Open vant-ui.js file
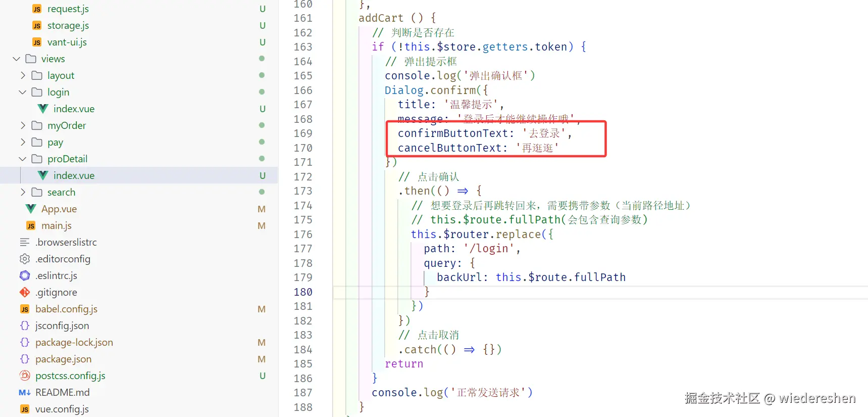 (x=67, y=42)
